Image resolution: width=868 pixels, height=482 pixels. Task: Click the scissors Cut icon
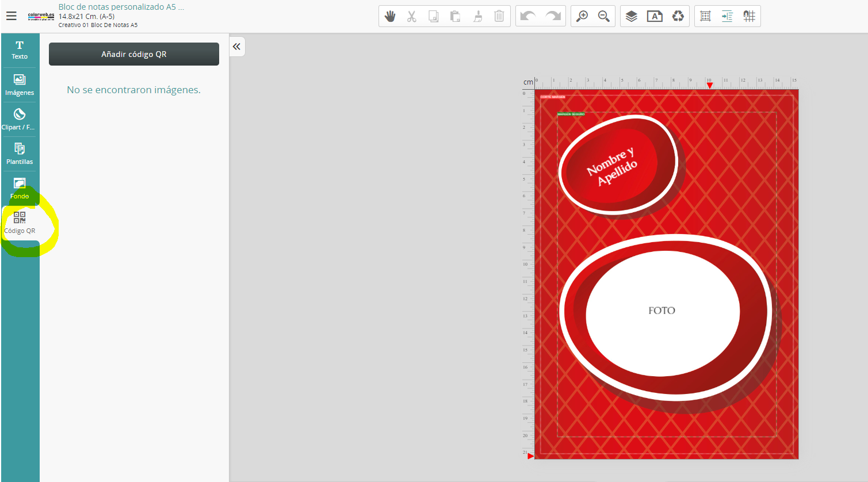tap(412, 16)
